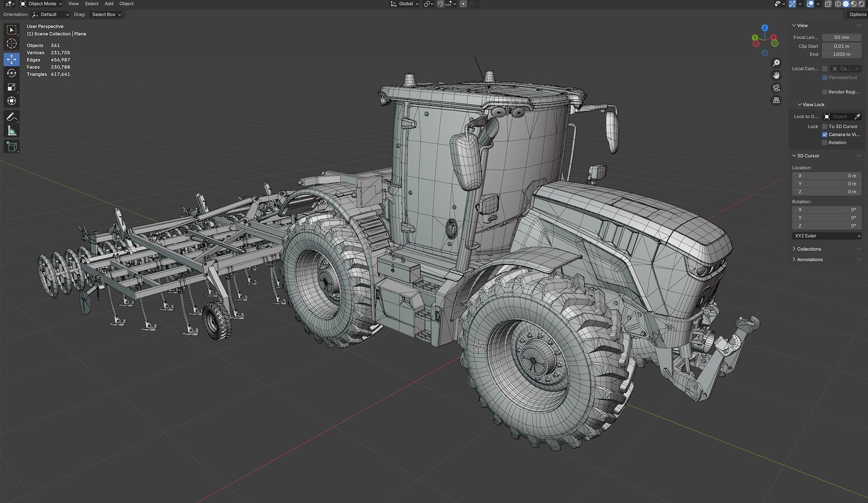The height and width of the screenshot is (503, 868).
Task: Open the Select menu
Action: coord(91,4)
